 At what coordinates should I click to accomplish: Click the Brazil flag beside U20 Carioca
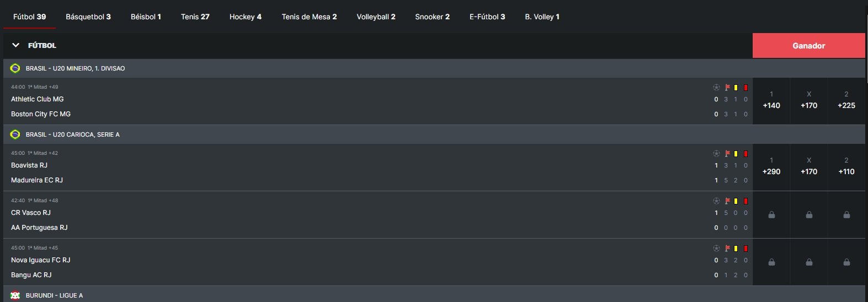pos(15,134)
